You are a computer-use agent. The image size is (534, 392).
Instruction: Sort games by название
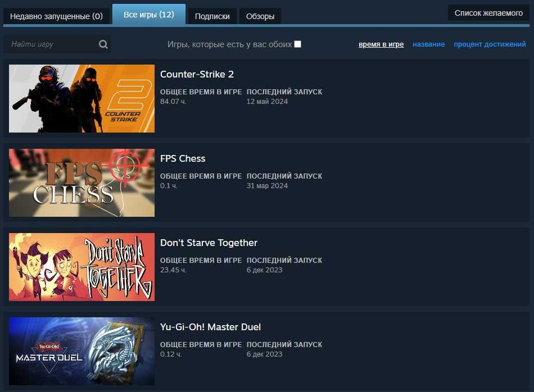pyautogui.click(x=428, y=44)
